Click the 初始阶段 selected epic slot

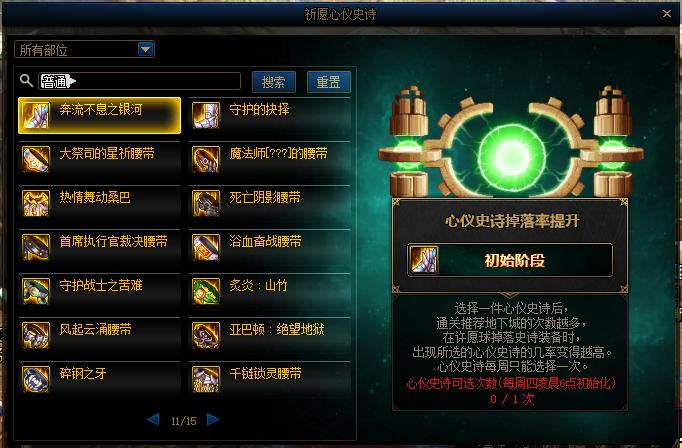pos(510,260)
